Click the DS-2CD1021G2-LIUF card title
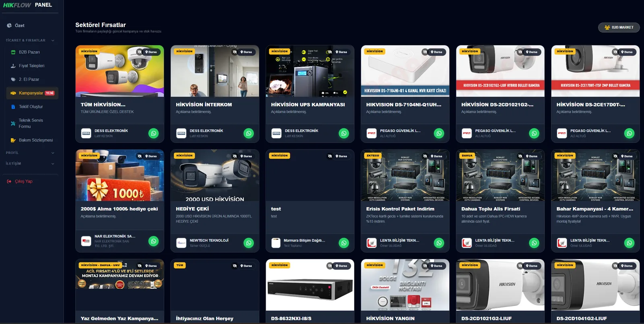 pyautogui.click(x=487, y=318)
